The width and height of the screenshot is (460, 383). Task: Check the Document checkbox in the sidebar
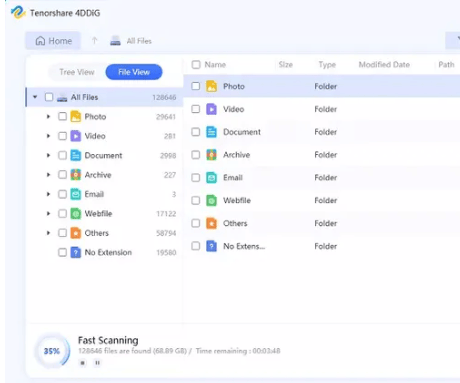[x=62, y=155]
